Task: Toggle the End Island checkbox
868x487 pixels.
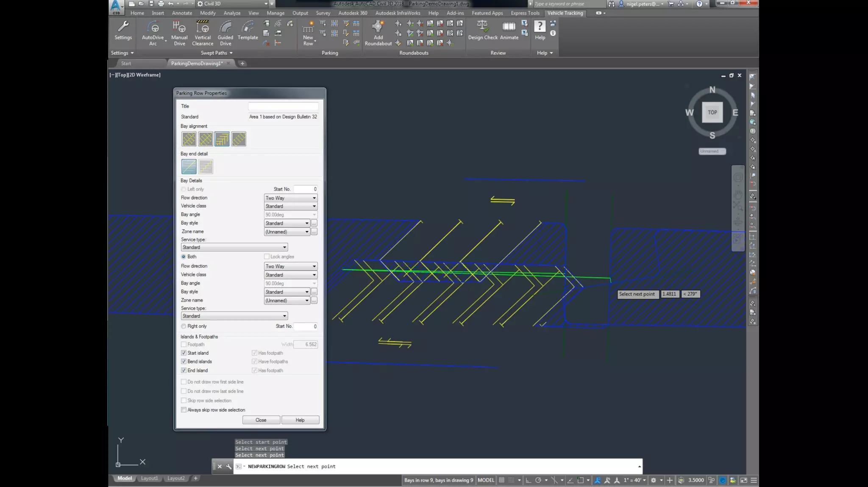Action: [184, 370]
